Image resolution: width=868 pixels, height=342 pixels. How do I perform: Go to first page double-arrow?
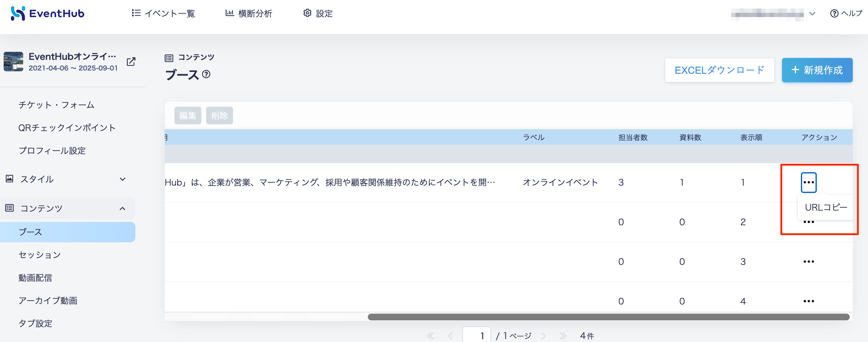(x=431, y=336)
